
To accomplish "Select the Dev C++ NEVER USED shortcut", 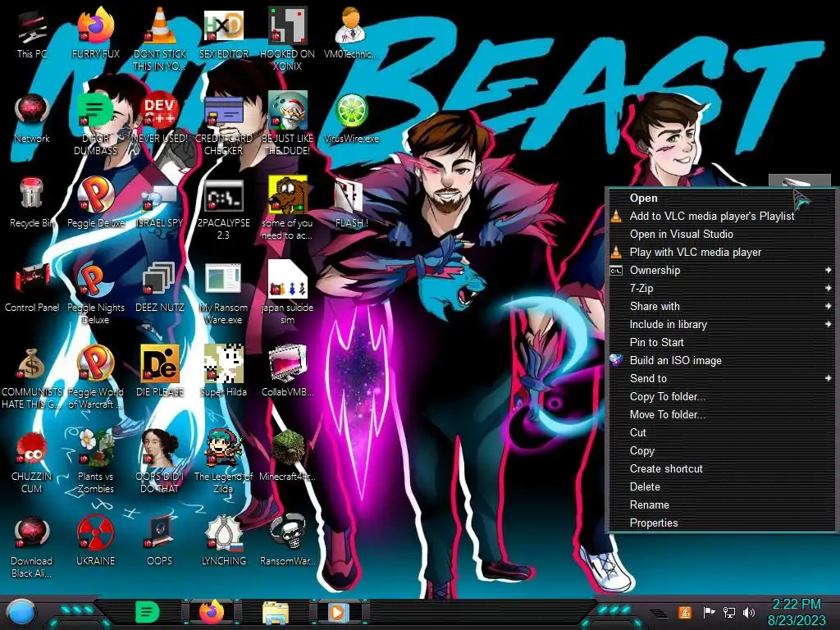I will coord(160,118).
